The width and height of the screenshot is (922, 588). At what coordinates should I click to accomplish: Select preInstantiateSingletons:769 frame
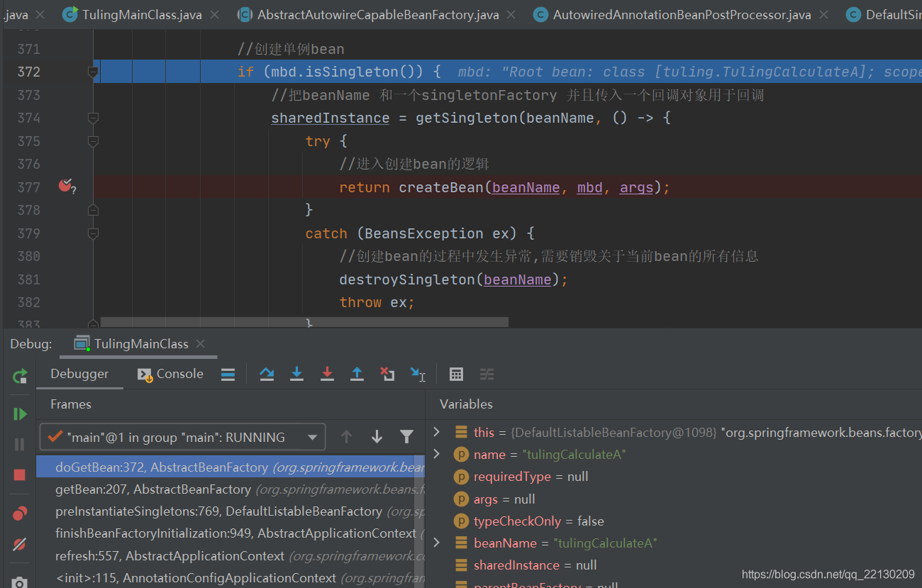pos(230,511)
